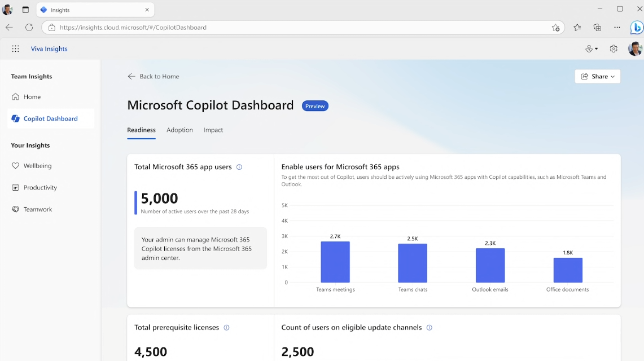Click the admin license management note
The height and width of the screenshot is (361, 644).
click(x=200, y=249)
